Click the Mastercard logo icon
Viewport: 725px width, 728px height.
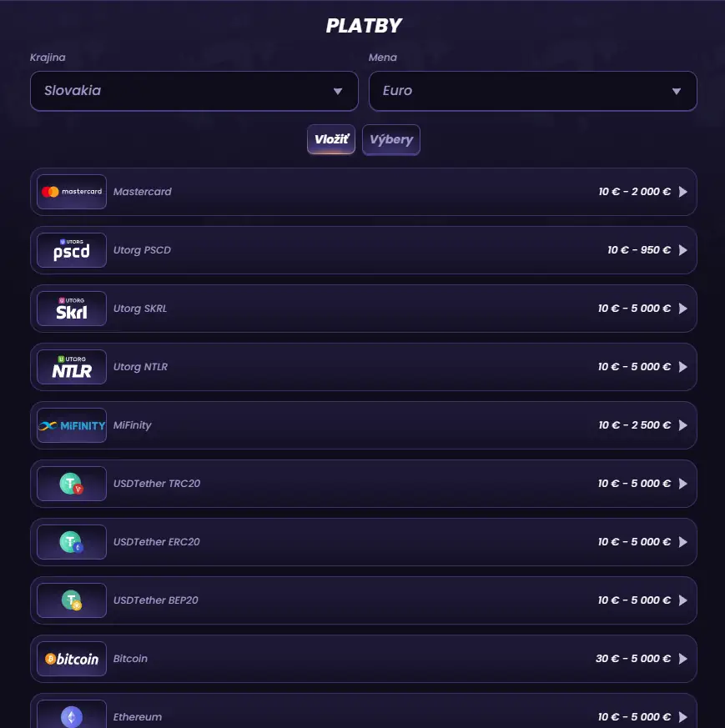pos(72,192)
